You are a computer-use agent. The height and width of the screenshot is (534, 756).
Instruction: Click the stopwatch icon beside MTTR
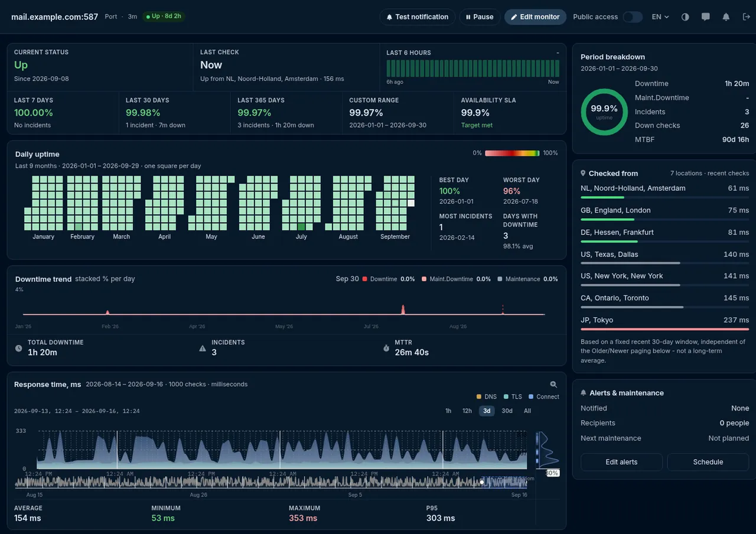[x=386, y=348]
